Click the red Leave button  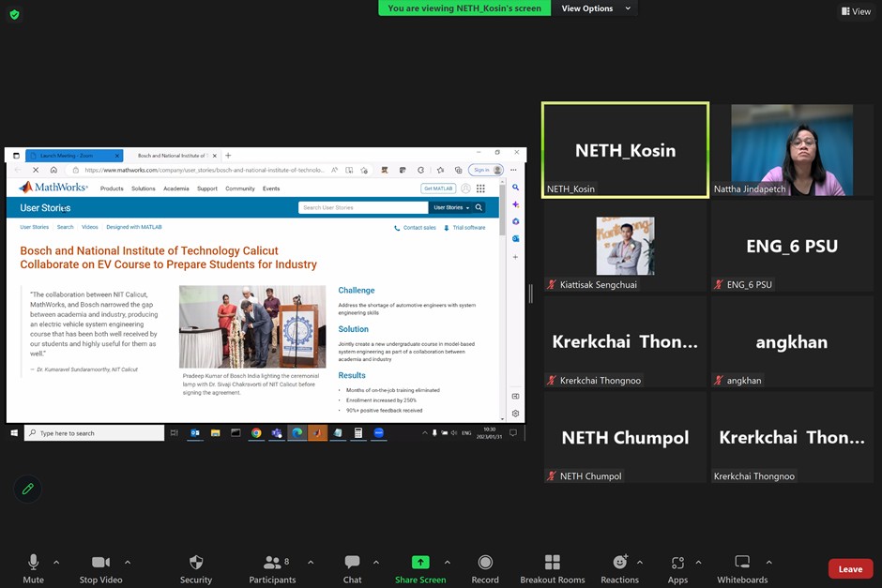tap(850, 569)
